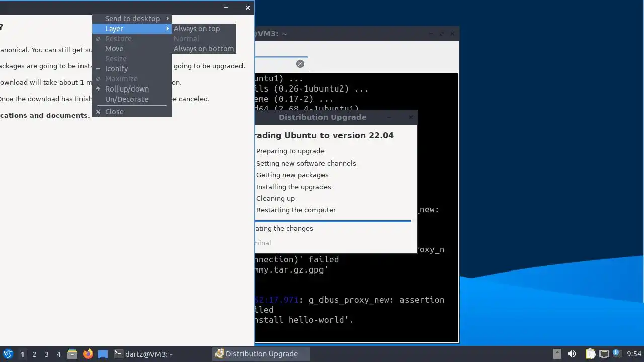Launch Firefox from the panel

point(88,354)
